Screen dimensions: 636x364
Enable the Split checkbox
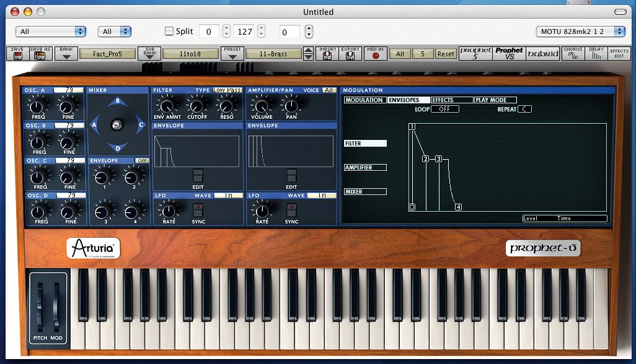coord(169,31)
